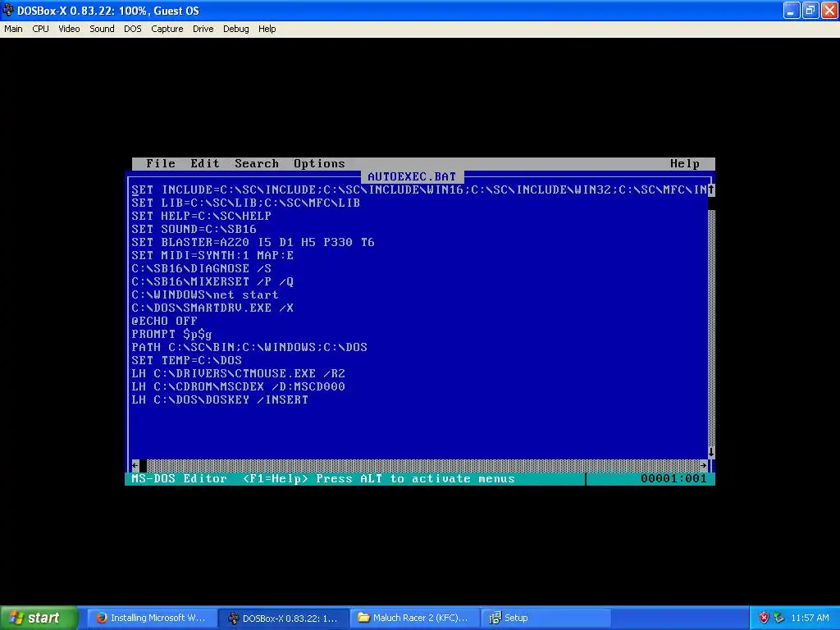
Task: Click the C:\SB16\DIAGNOSE /S line
Action: (202, 268)
